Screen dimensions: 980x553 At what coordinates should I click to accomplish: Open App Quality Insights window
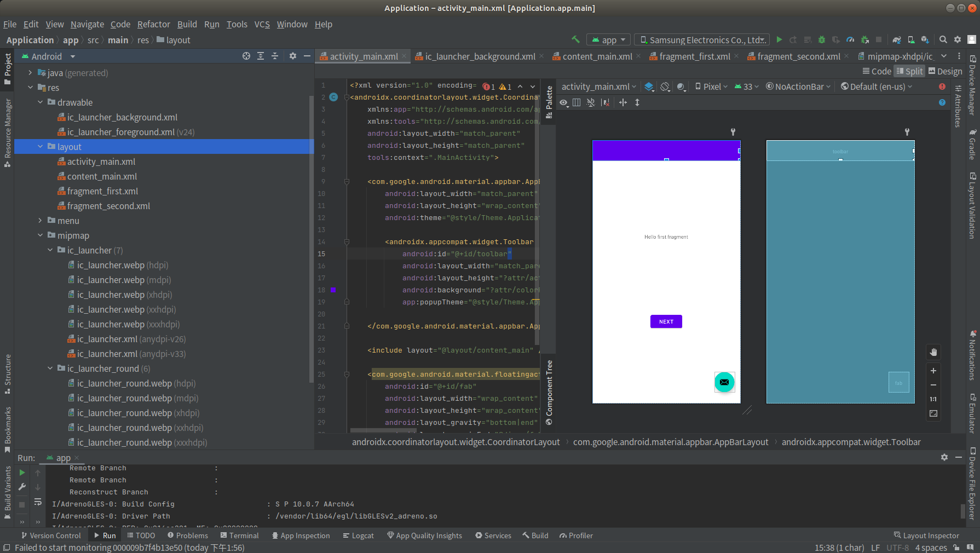click(x=424, y=535)
